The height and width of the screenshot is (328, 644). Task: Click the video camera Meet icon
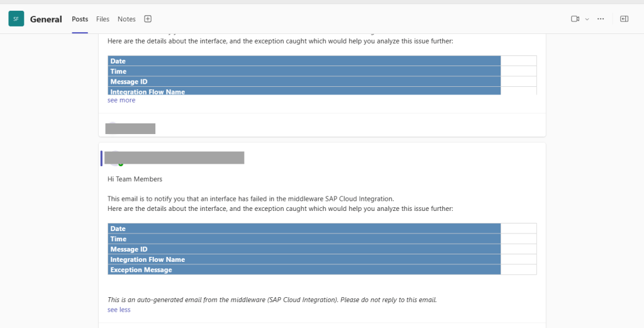pyautogui.click(x=574, y=19)
